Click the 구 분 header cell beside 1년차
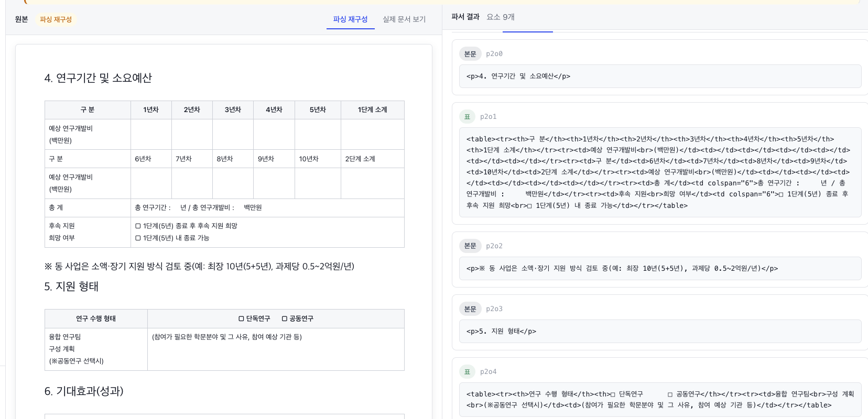This screenshot has width=868, height=419. [x=88, y=110]
